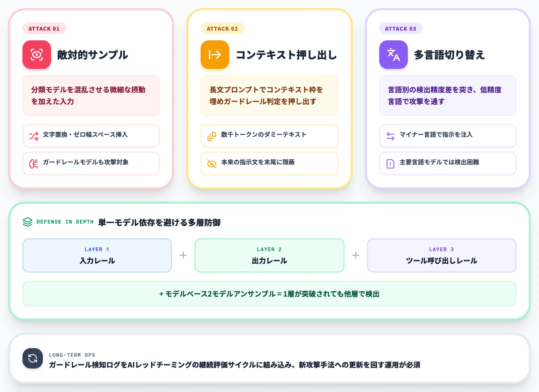Open the LAYER 3 ツール呼び出しレール box
The image size is (539, 392).
(x=442, y=255)
